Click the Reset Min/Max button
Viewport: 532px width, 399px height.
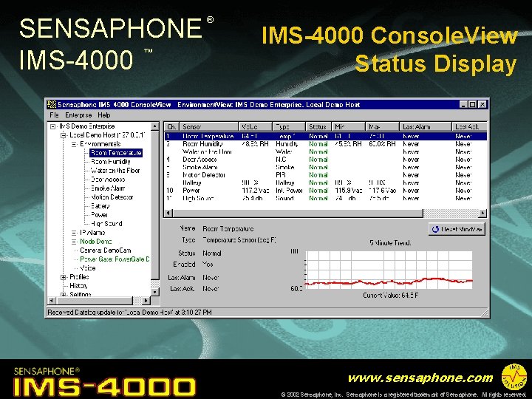tap(457, 229)
